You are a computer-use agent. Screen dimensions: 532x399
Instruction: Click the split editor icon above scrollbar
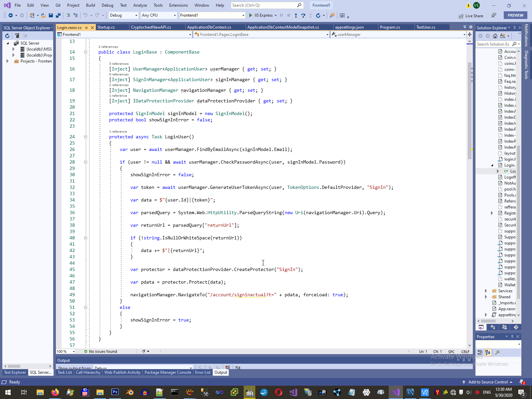(469, 35)
